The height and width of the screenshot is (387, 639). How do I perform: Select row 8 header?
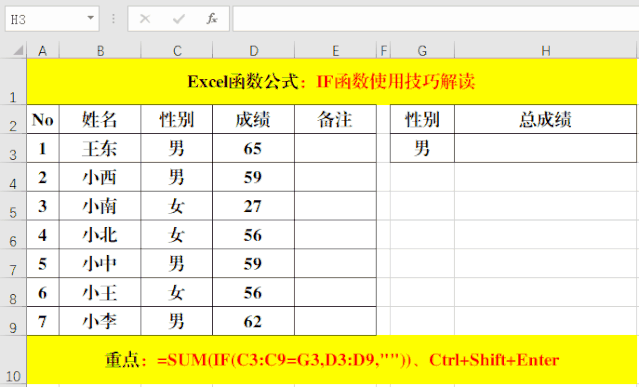pos(13,292)
